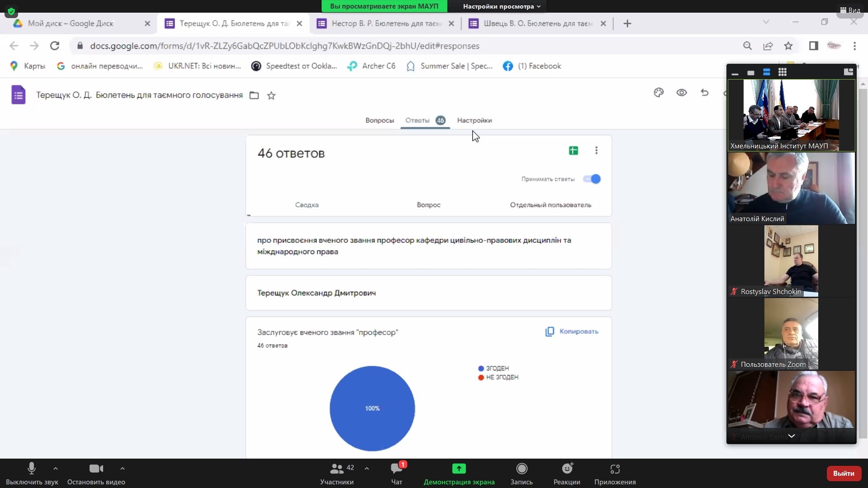Star the form with the star icon
The image size is (868, 488).
click(271, 95)
